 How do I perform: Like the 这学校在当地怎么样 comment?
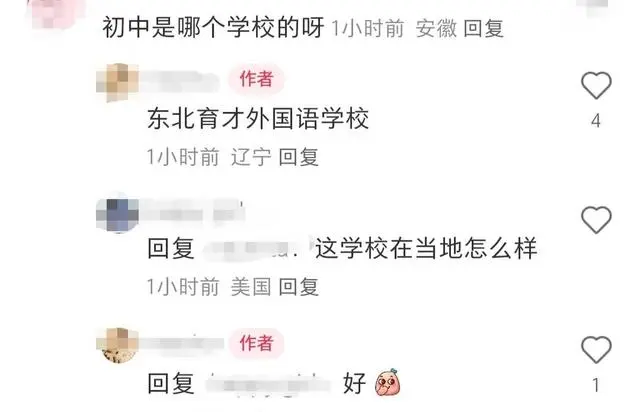click(596, 220)
